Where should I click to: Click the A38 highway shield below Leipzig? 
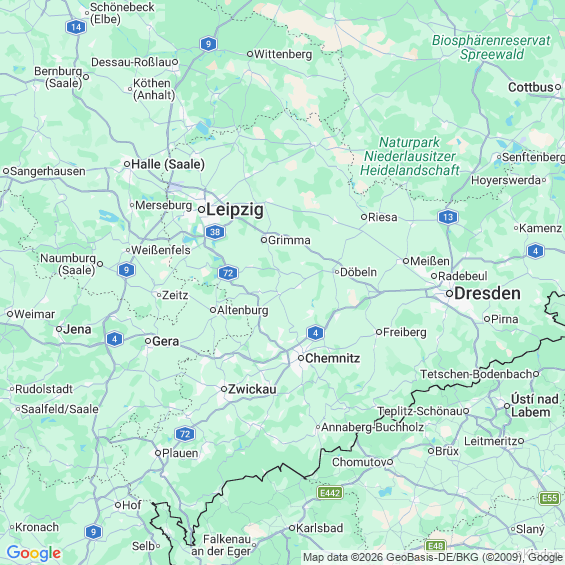pyautogui.click(x=215, y=232)
